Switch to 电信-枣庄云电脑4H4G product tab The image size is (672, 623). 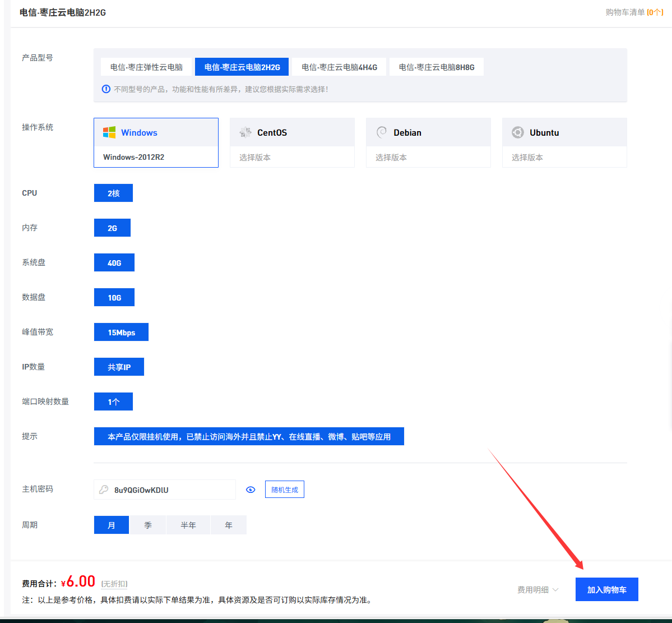339,67
